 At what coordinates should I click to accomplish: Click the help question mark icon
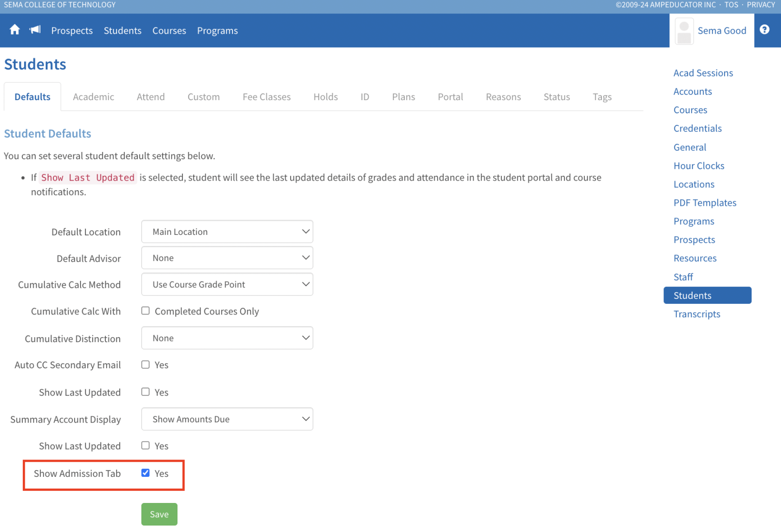[x=764, y=30]
